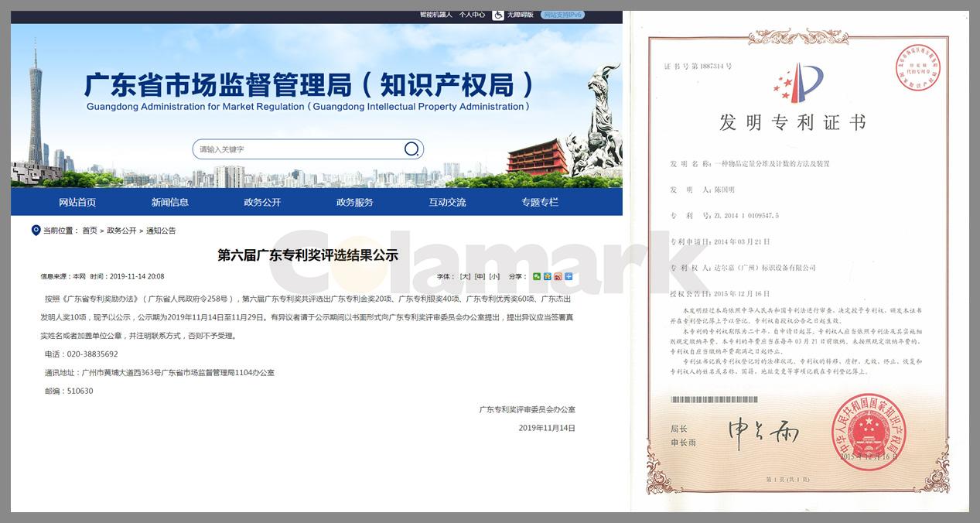Screen dimensions: 980x523
Task: Click the search magnifier icon
Action: pyautogui.click(x=411, y=149)
